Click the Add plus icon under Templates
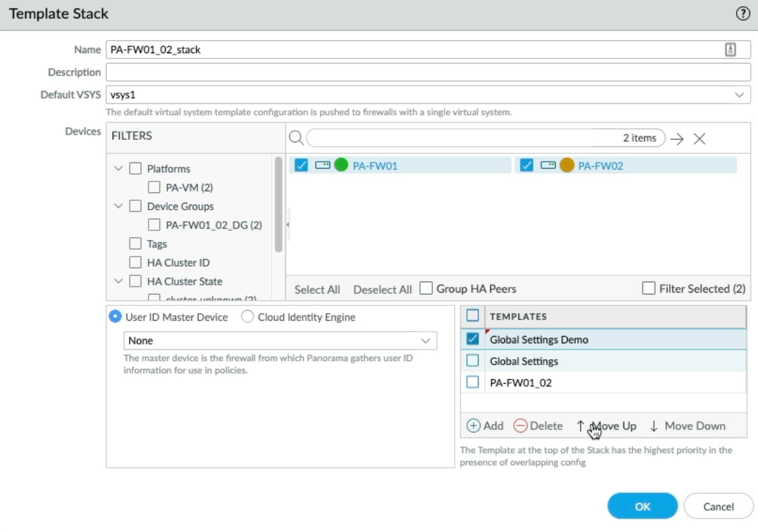Viewport: 758px width, 532px height. coord(473,426)
